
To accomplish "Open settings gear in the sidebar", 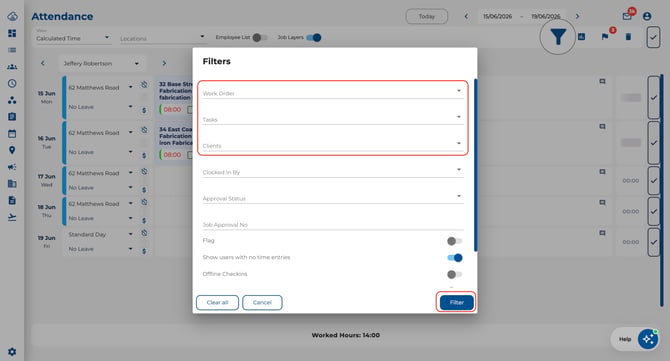I will tap(12, 352).
